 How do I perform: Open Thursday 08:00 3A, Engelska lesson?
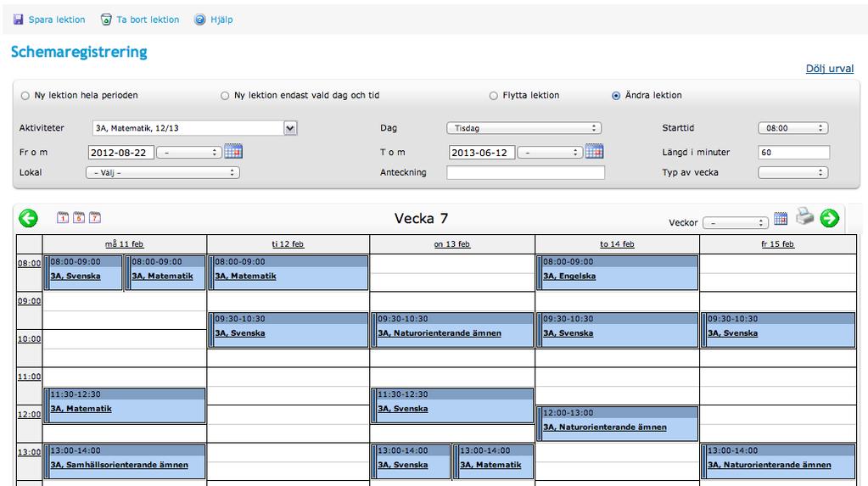pos(617,272)
